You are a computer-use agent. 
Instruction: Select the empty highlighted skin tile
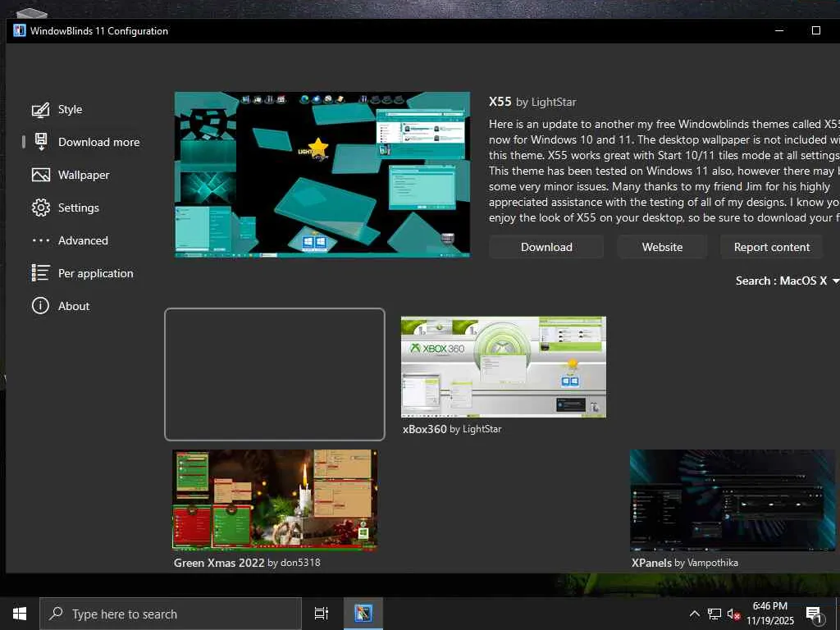[274, 374]
